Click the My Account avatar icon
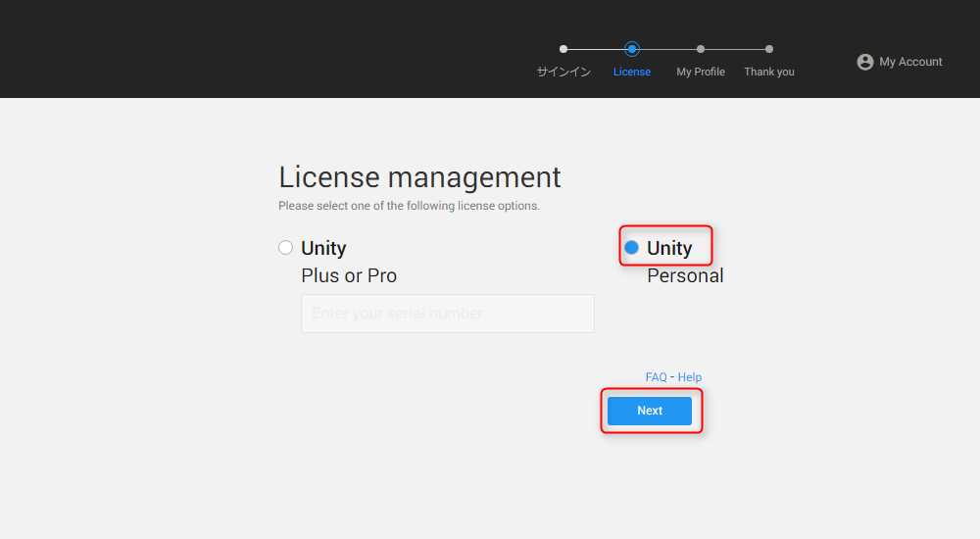 click(865, 62)
